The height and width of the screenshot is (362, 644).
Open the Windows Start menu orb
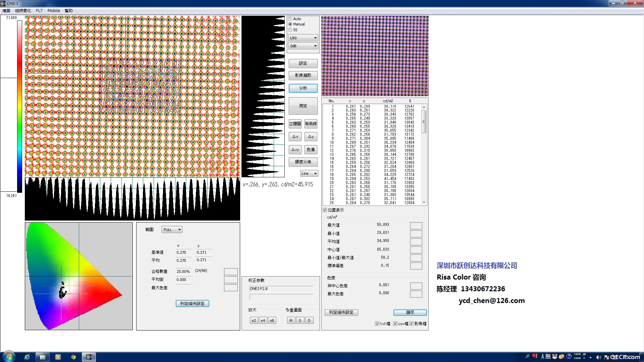point(9,357)
